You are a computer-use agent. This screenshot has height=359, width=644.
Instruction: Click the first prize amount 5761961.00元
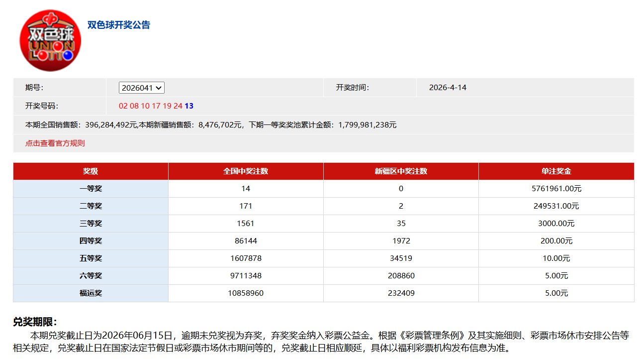pyautogui.click(x=556, y=189)
